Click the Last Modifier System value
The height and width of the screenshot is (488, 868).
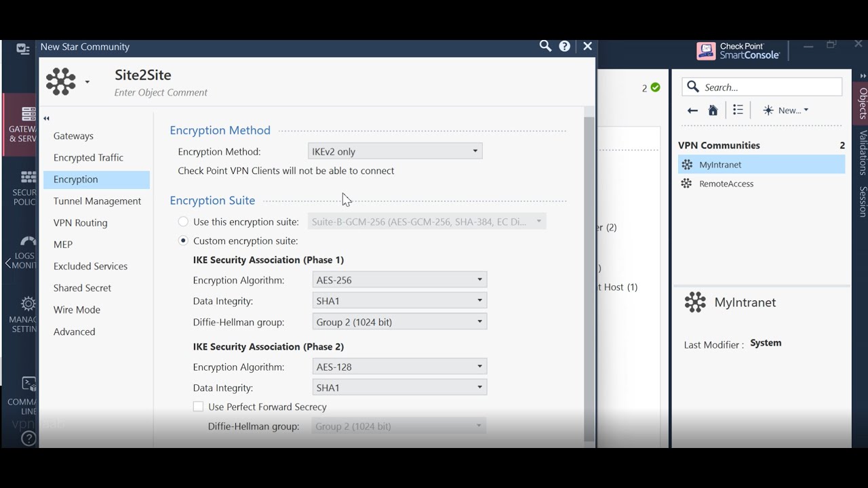(x=766, y=343)
